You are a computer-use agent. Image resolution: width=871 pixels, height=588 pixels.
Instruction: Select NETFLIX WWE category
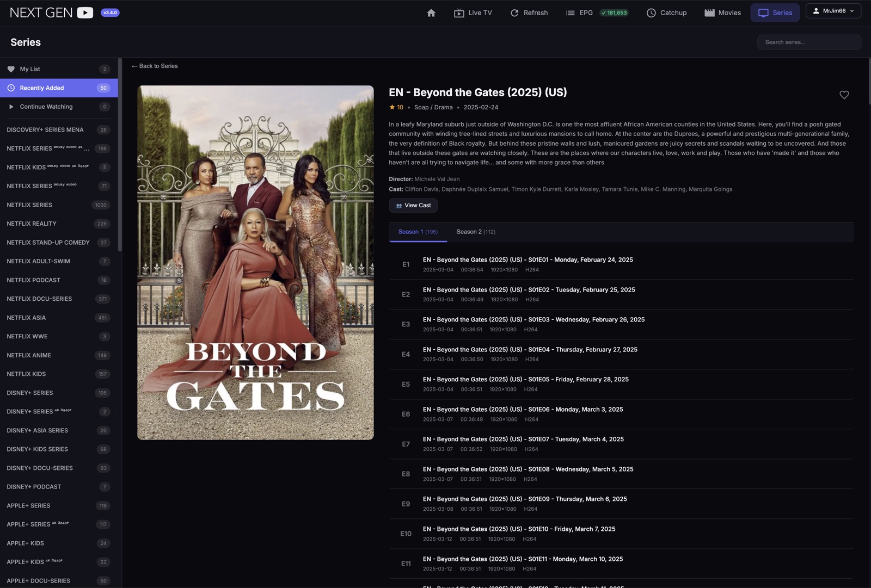pyautogui.click(x=59, y=336)
